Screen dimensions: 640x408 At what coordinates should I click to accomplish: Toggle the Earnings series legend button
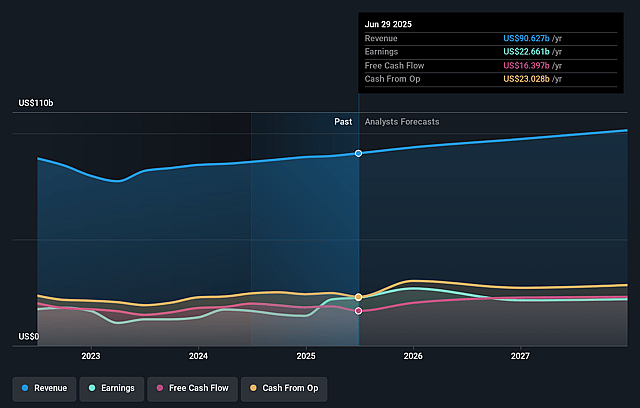tap(112, 388)
